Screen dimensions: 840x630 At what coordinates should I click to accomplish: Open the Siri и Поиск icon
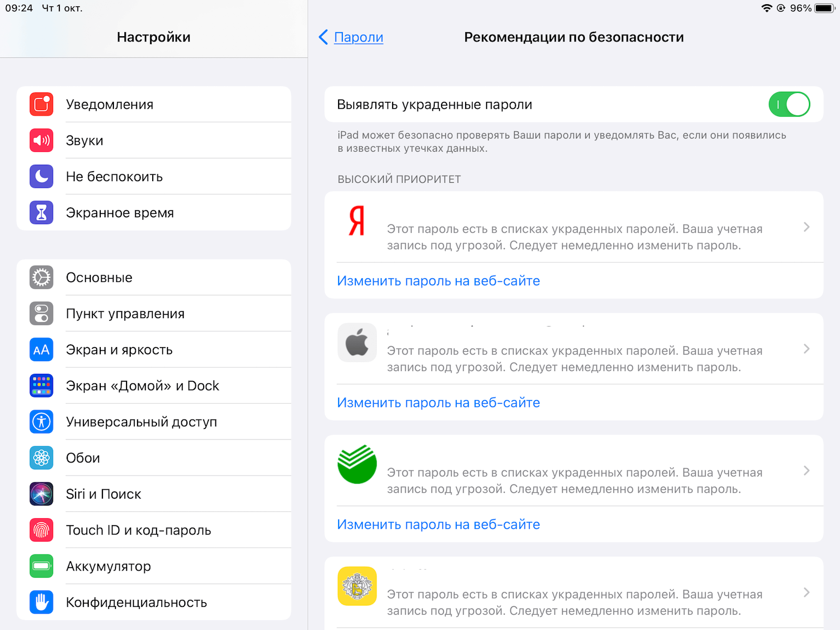pyautogui.click(x=41, y=494)
